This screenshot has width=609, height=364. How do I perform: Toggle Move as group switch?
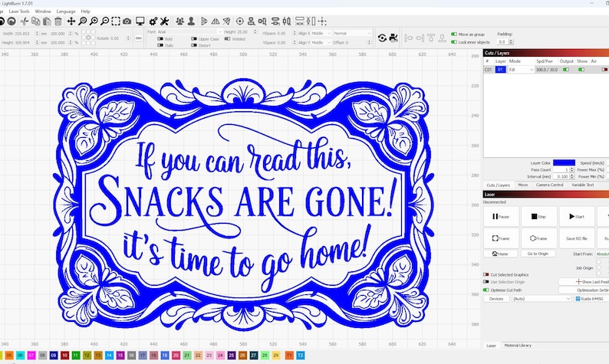(x=453, y=34)
